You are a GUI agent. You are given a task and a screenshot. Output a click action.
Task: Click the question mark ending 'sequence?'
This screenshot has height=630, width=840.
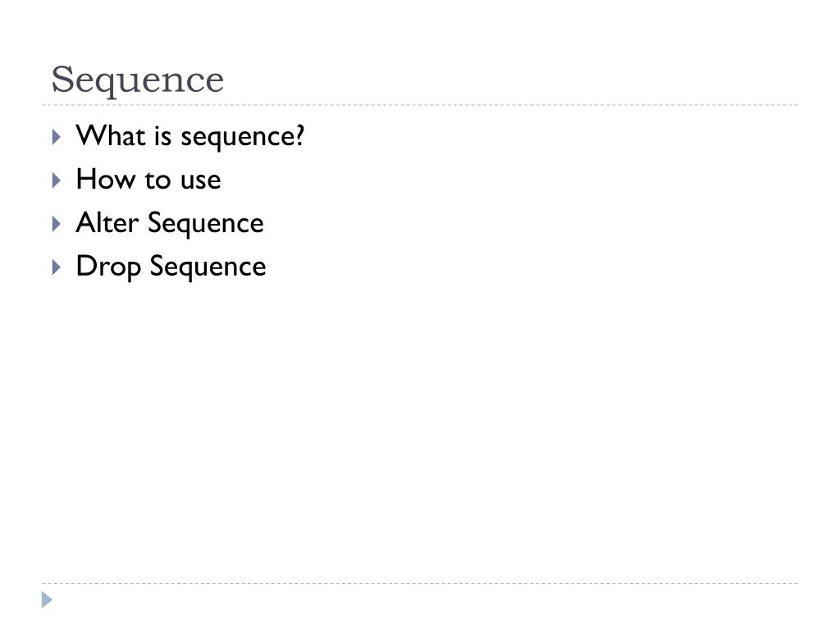299,135
